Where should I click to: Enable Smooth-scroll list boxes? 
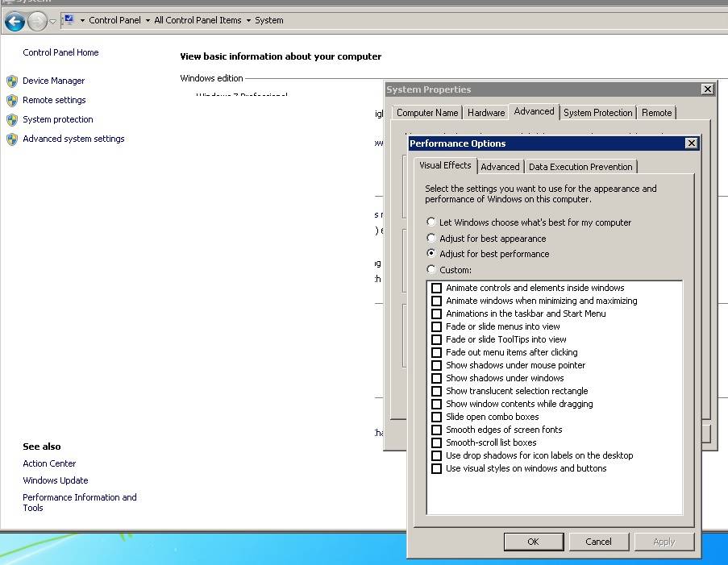pos(436,443)
